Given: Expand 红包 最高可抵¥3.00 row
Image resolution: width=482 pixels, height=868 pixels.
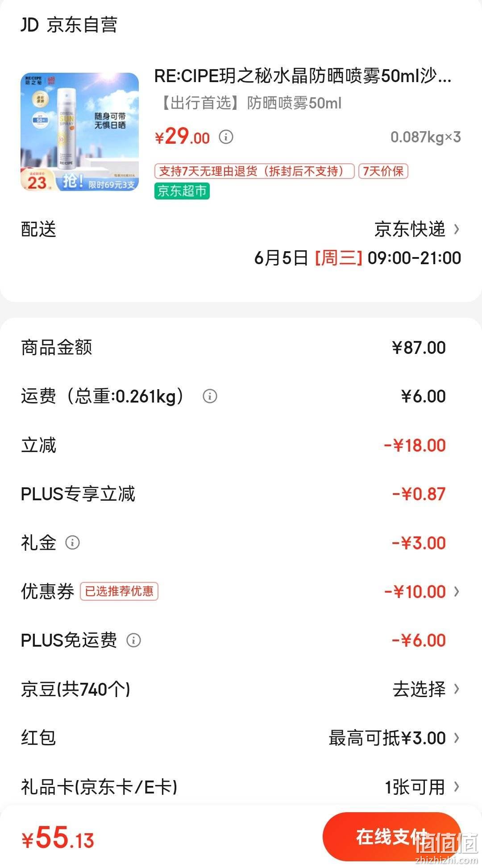Looking at the screenshot, I should tap(241, 738).
